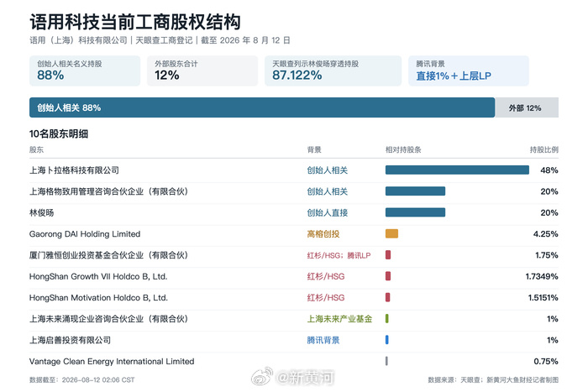Select shareholder 林俊旸

42,212
